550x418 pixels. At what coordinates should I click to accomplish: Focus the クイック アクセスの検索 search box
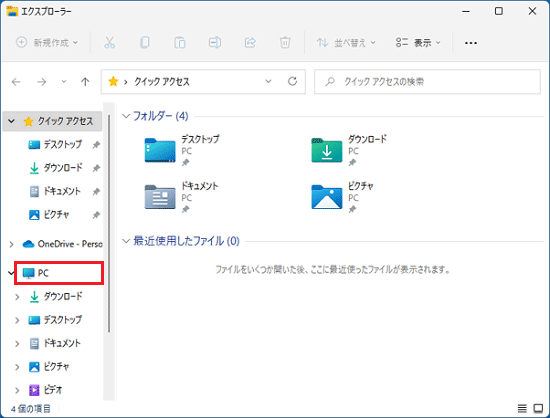click(x=427, y=82)
